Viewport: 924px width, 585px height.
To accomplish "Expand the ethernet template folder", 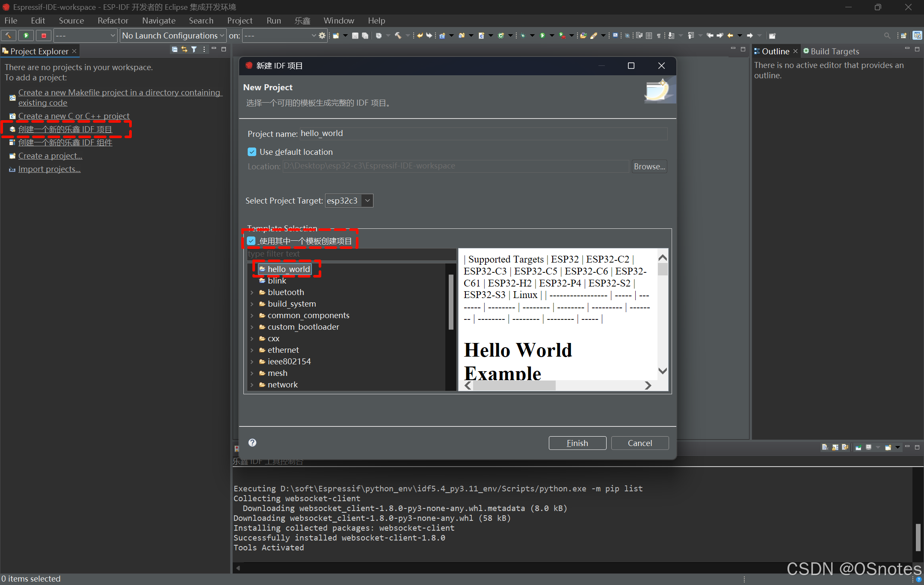I will 252,350.
